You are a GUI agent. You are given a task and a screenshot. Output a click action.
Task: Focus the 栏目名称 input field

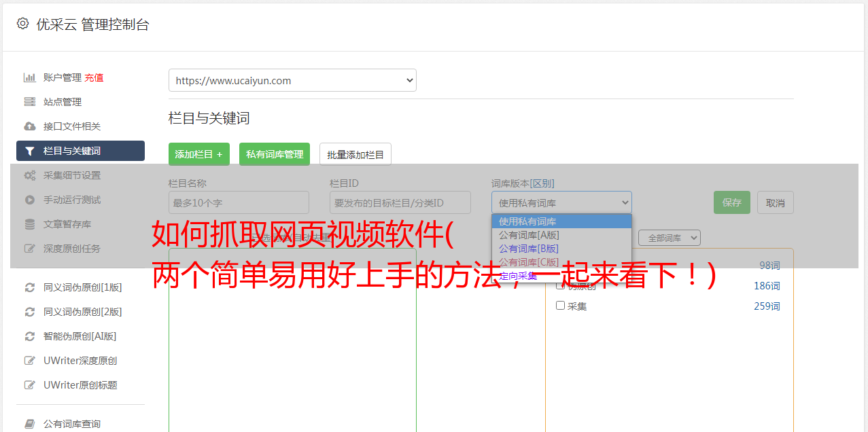(239, 202)
